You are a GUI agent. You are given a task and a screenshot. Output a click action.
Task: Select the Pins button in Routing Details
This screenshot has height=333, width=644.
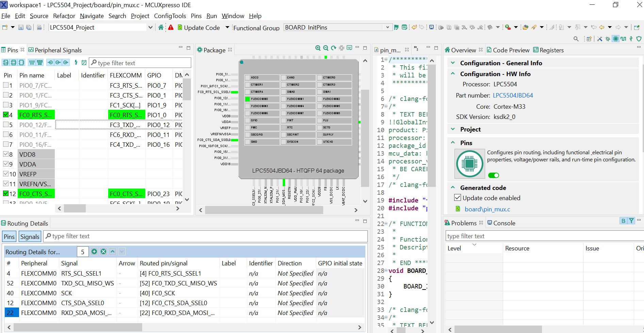point(9,236)
